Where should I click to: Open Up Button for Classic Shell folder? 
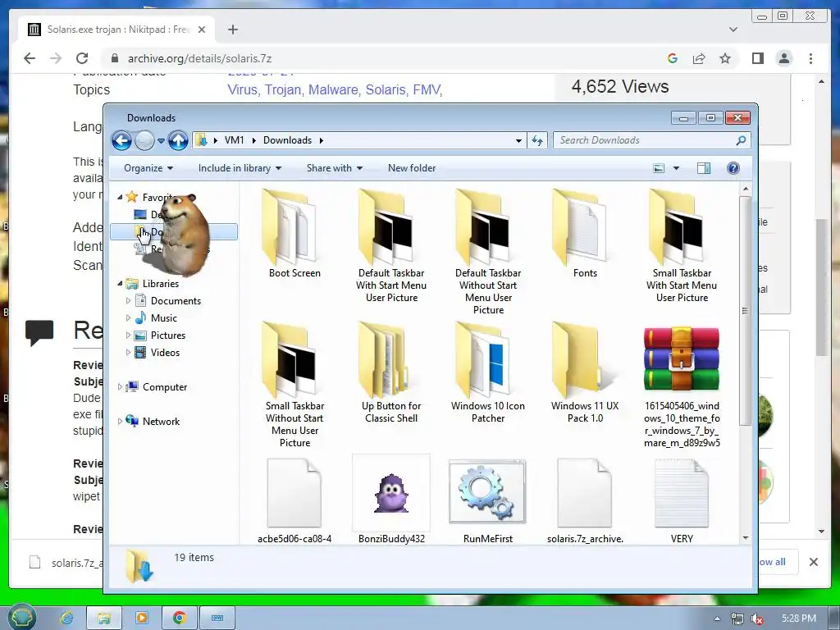391,372
